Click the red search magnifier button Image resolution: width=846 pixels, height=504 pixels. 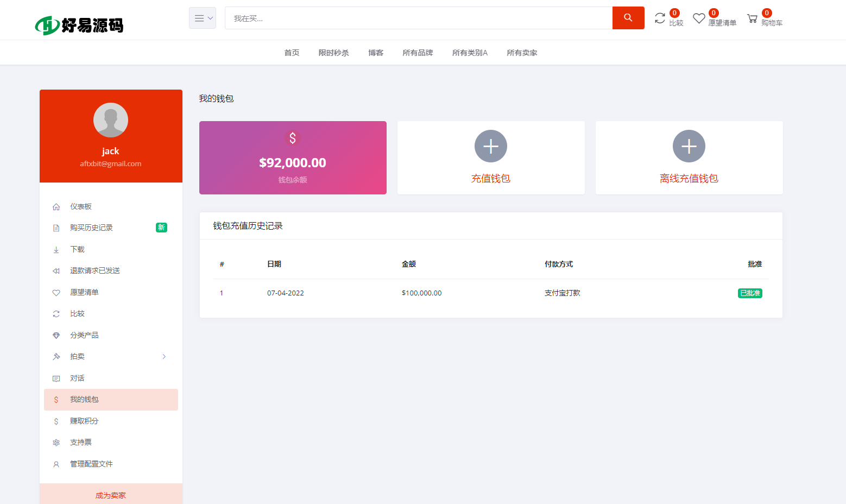628,18
